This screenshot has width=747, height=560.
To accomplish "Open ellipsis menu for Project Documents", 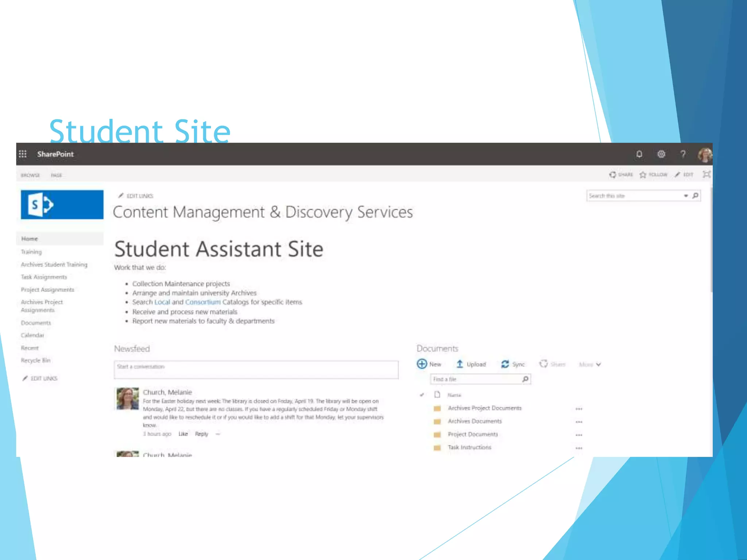I will click(x=579, y=435).
